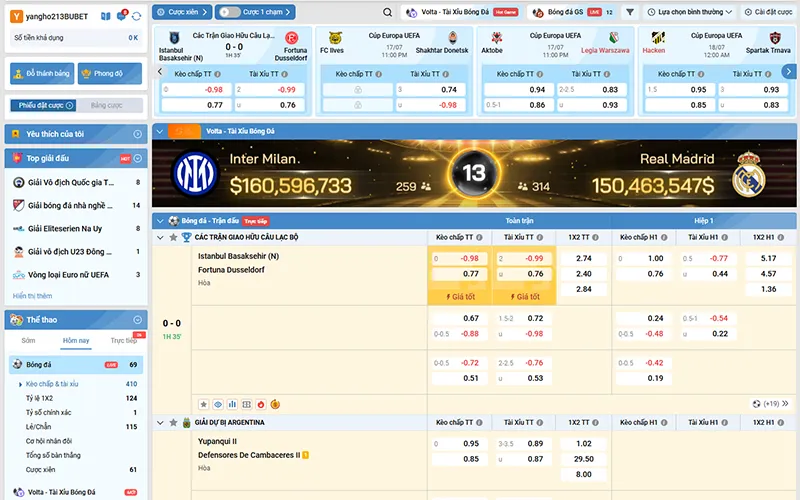Open the Bóng đá sport category
The width and height of the screenshot is (800, 500).
(x=76, y=364)
